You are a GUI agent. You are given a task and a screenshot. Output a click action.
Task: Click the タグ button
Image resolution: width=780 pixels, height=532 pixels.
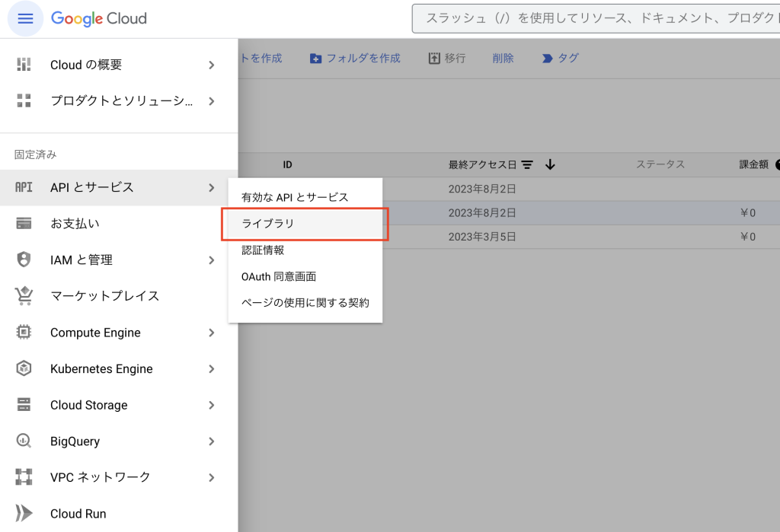[x=560, y=58]
